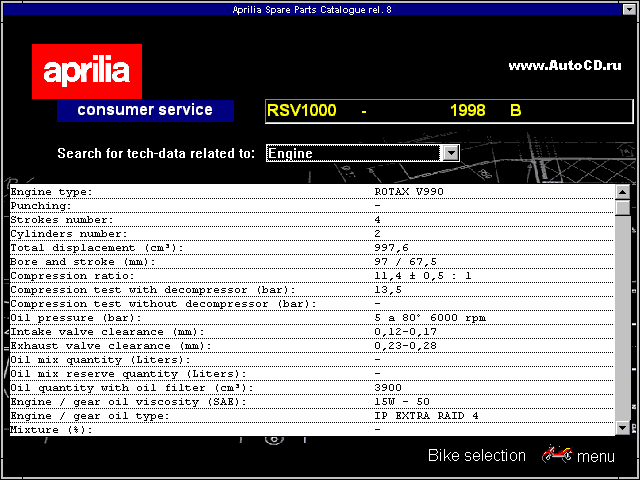Select the 'ROTAX V990' value
The image size is (640, 480).
pos(409,191)
